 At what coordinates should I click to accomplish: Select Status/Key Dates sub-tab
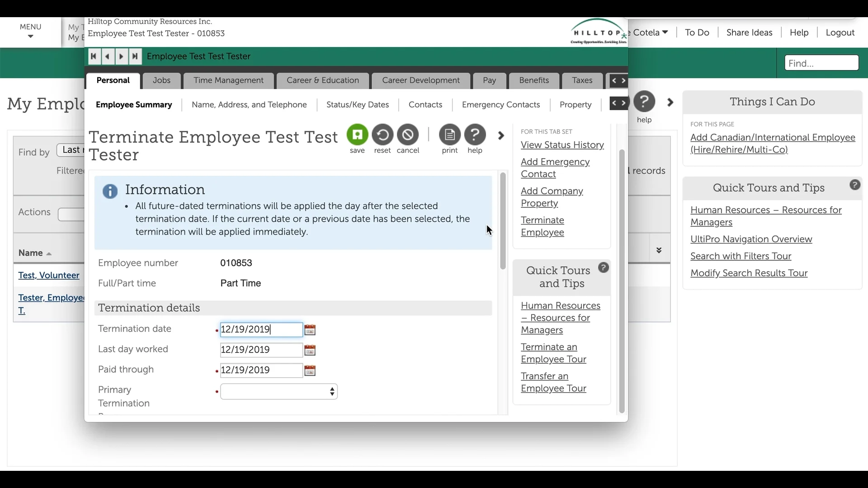tap(358, 105)
